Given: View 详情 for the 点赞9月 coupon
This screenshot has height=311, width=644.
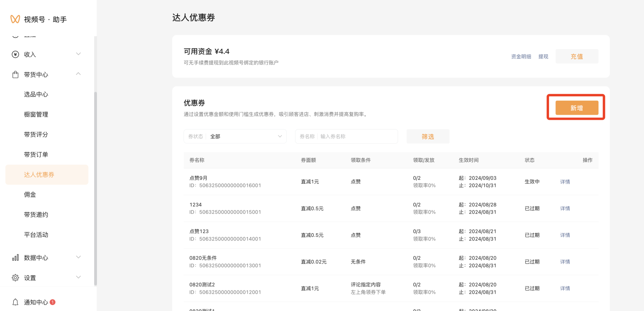Looking at the screenshot, I should tap(565, 182).
